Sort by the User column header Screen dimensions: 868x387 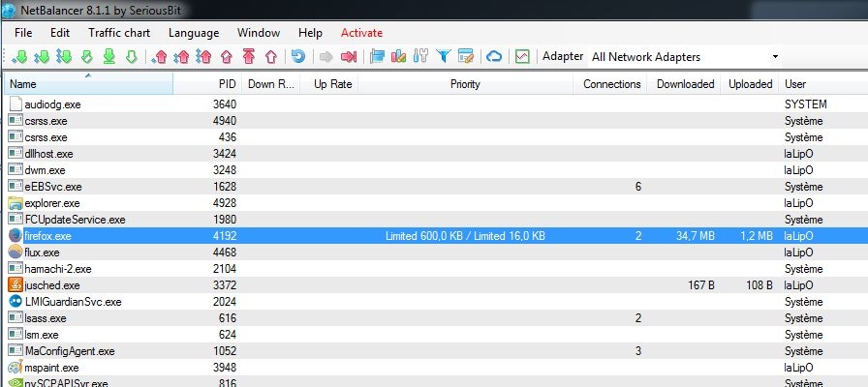tap(823, 84)
